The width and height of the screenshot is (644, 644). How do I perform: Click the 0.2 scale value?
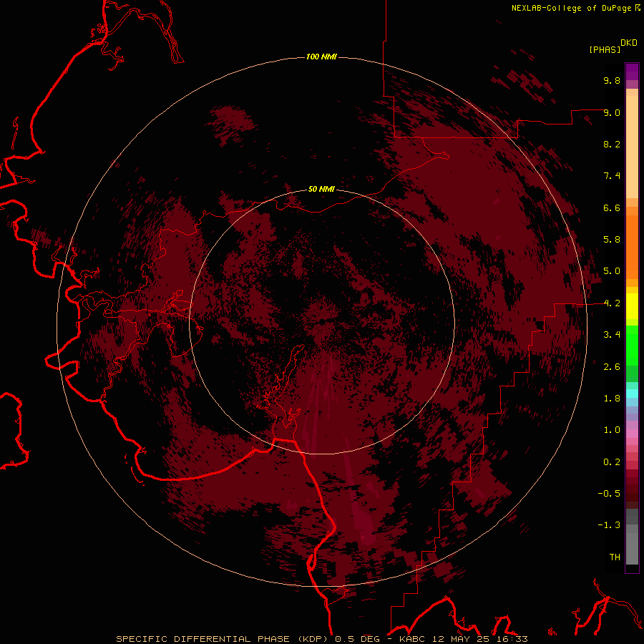click(x=612, y=462)
